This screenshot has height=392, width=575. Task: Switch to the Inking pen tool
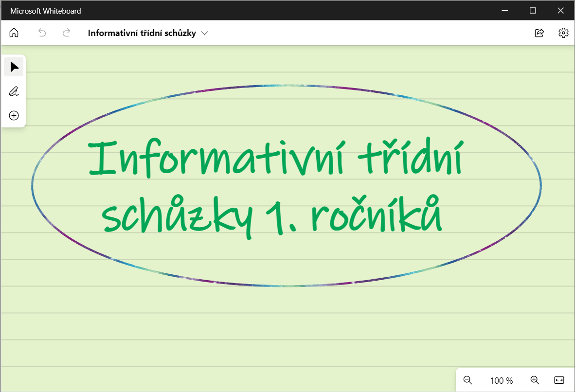tap(14, 91)
